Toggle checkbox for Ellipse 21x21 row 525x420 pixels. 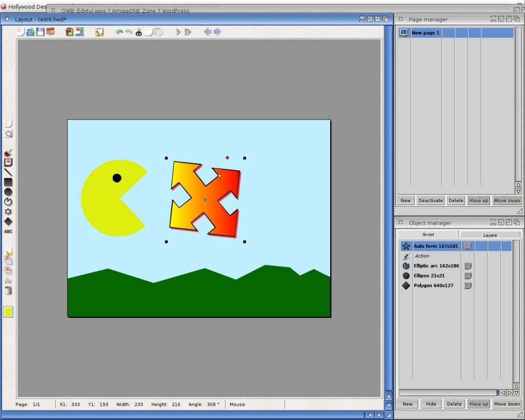(x=468, y=276)
